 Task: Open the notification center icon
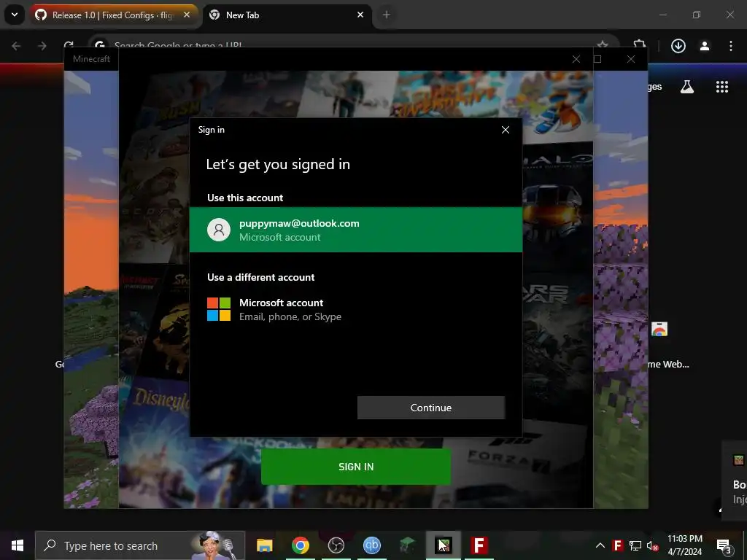point(724,546)
